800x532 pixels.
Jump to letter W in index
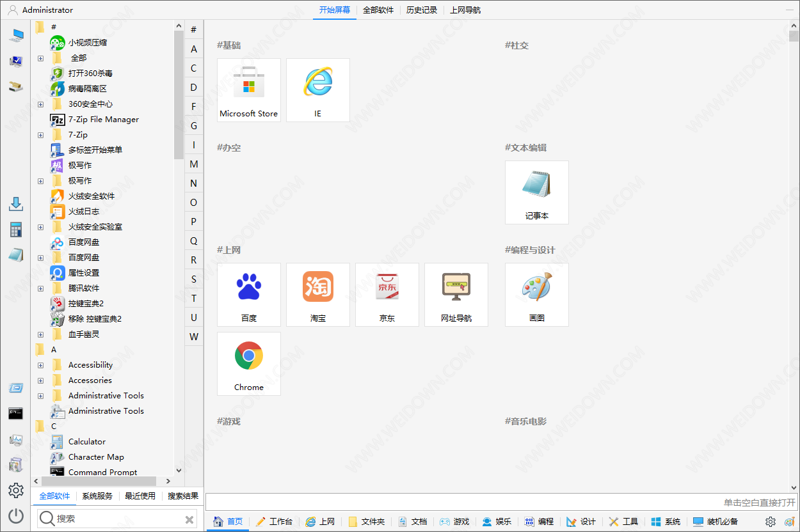[194, 337]
